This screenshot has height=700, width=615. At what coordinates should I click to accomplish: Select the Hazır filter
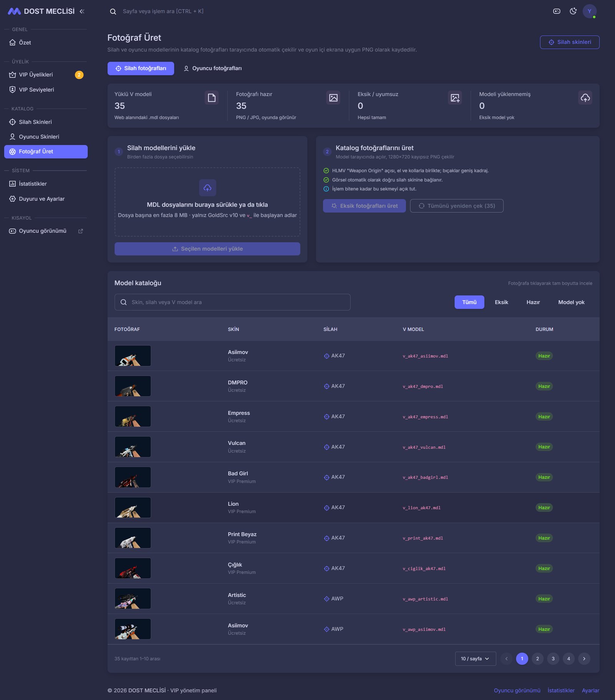(x=533, y=302)
